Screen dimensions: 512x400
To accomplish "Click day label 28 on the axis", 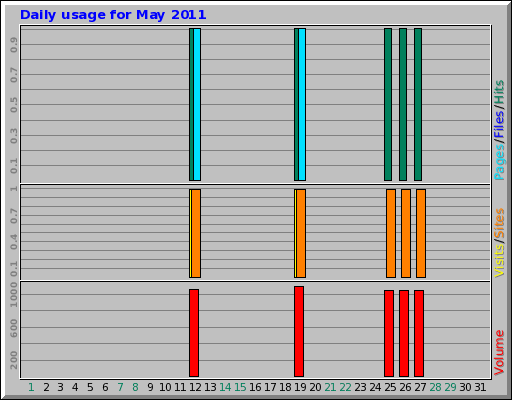I will point(435,387).
